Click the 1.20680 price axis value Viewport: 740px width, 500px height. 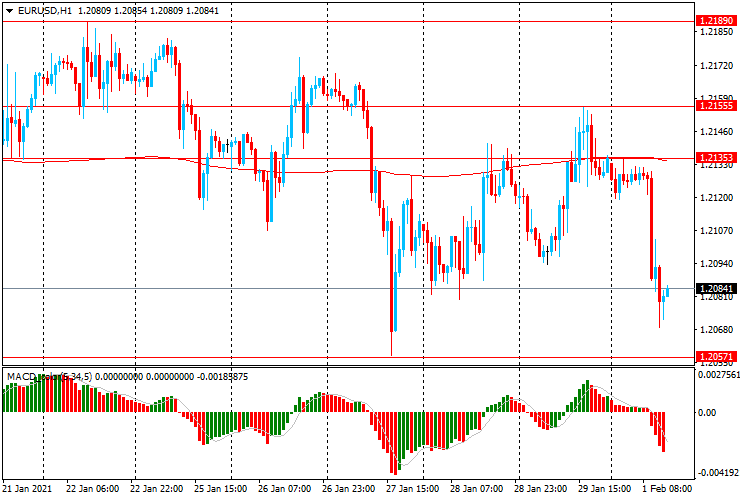[x=717, y=329]
